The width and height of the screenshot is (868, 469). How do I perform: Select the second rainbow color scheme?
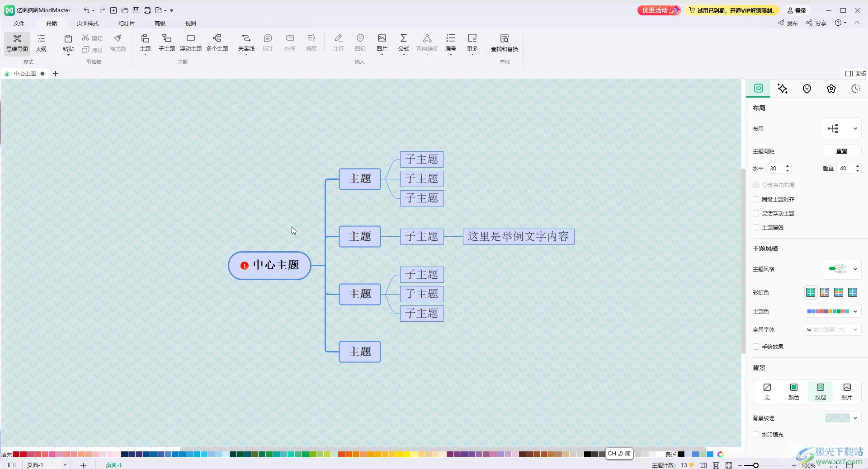(x=825, y=292)
